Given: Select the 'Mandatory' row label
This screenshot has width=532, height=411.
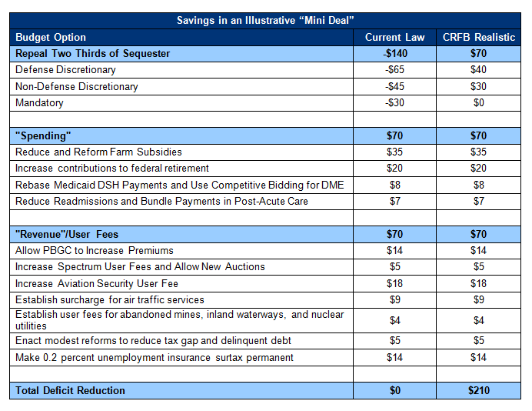Looking at the screenshot, I should click(x=39, y=102).
